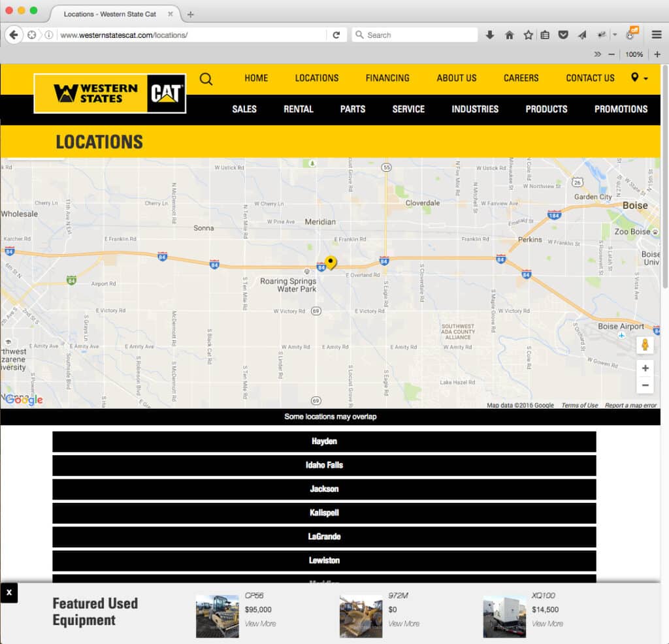Click the yellow map location pin
Image resolution: width=669 pixels, height=644 pixels.
(x=331, y=263)
